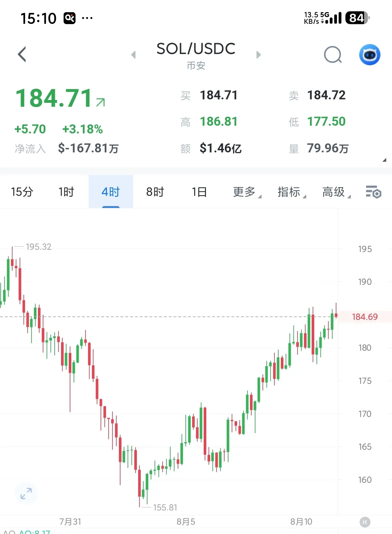Tap the large 184.71 current price
This screenshot has height=534, width=392.
pyautogui.click(x=54, y=98)
